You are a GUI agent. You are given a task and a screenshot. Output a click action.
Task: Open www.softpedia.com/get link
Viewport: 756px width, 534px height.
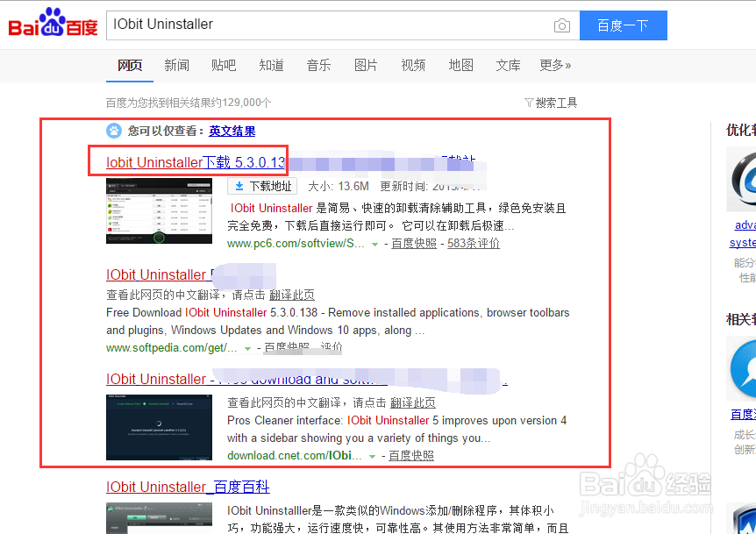point(172,347)
